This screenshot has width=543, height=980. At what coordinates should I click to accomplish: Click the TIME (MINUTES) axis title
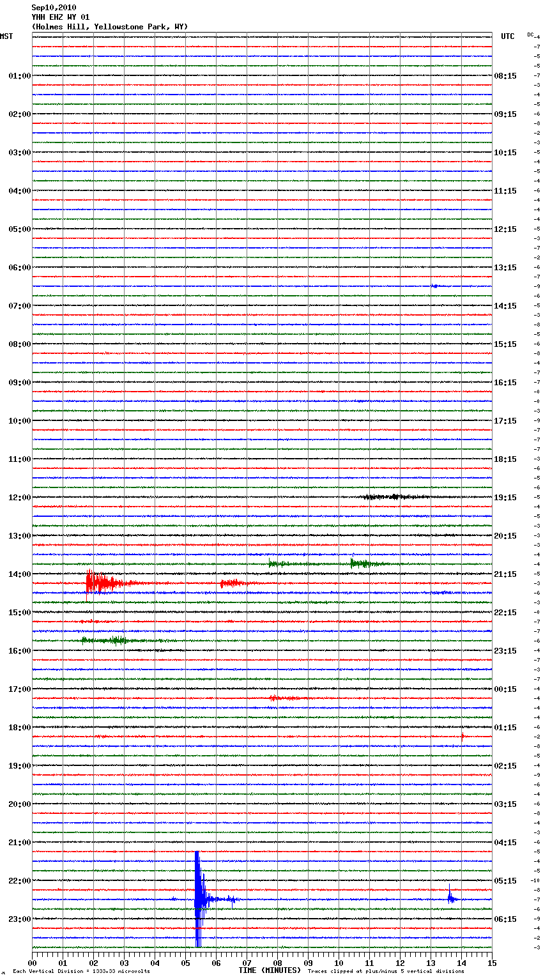270,970
